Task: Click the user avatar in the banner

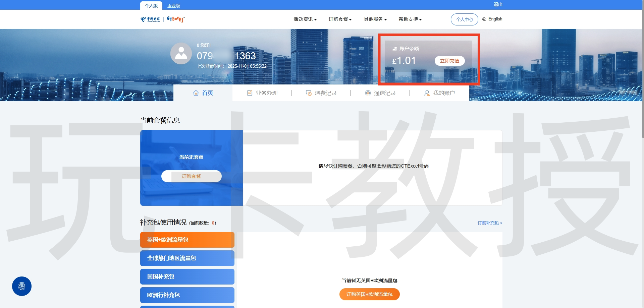Action: point(181,53)
